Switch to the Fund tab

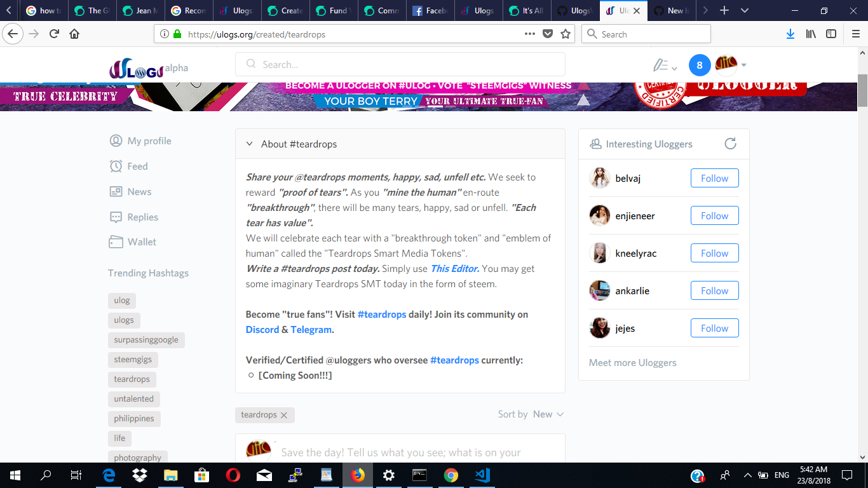(334, 11)
